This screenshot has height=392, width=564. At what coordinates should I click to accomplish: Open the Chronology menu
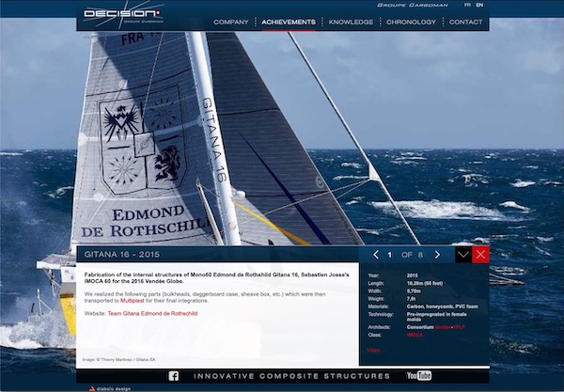tap(411, 22)
